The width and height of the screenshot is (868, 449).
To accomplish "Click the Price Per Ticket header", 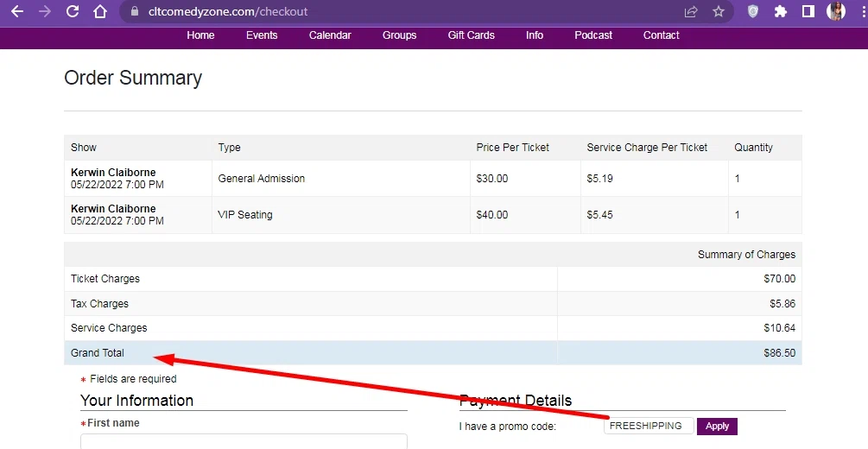I will [513, 148].
